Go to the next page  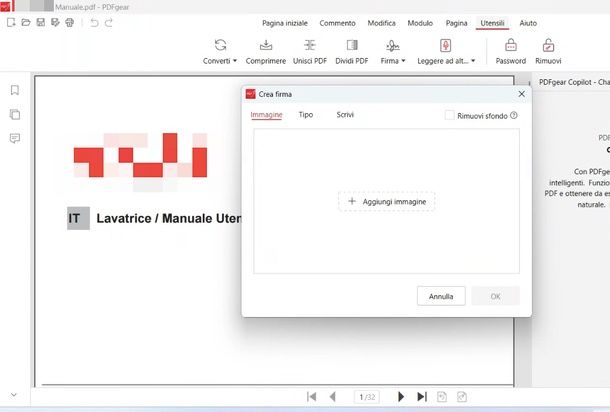click(x=401, y=397)
